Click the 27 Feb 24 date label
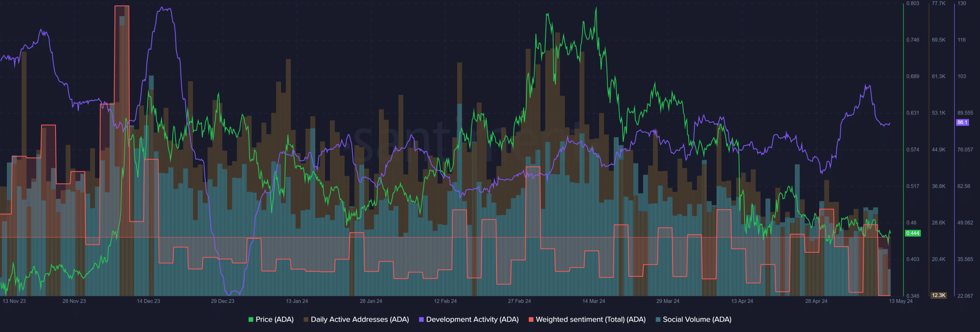 (519, 301)
